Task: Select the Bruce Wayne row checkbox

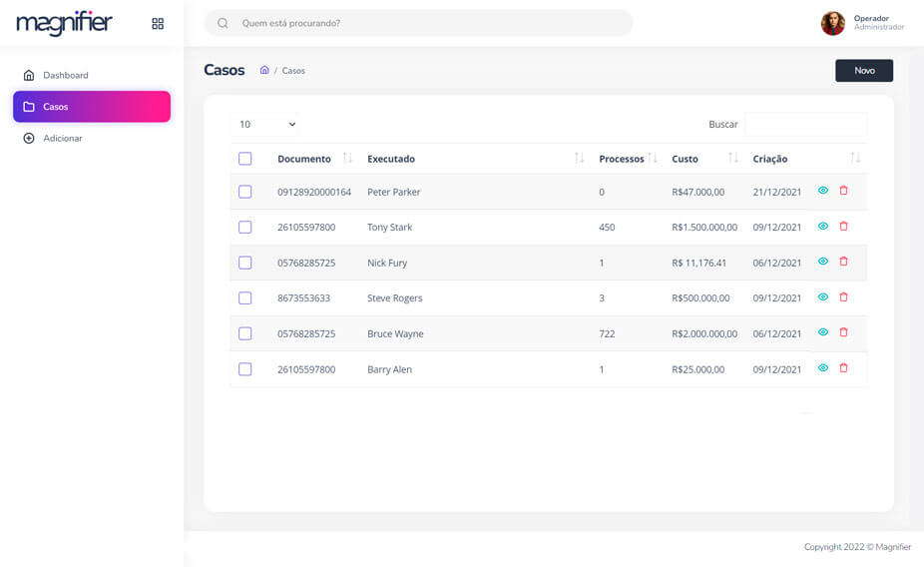Action: (x=245, y=333)
